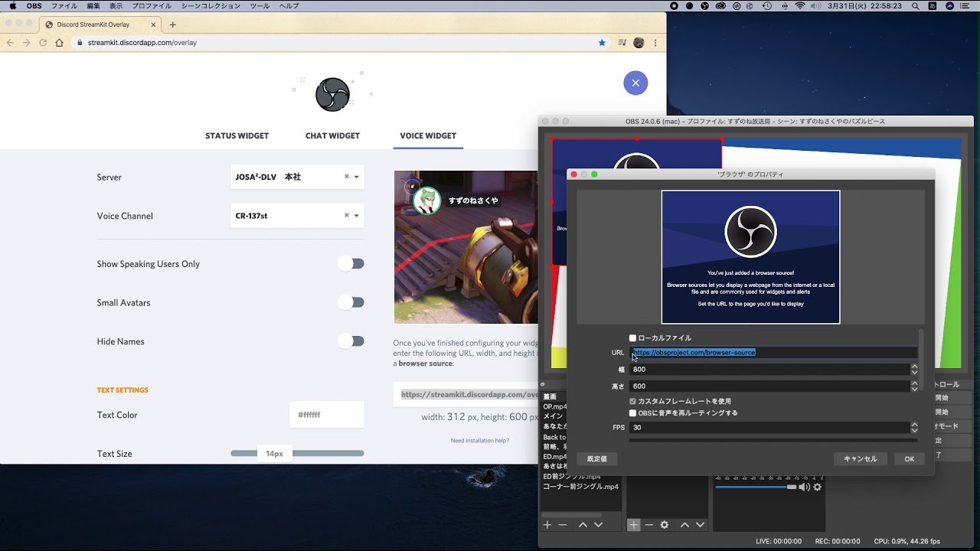Click the FPS field showing 30
The width and height of the screenshot is (980, 551).
pyautogui.click(x=769, y=428)
